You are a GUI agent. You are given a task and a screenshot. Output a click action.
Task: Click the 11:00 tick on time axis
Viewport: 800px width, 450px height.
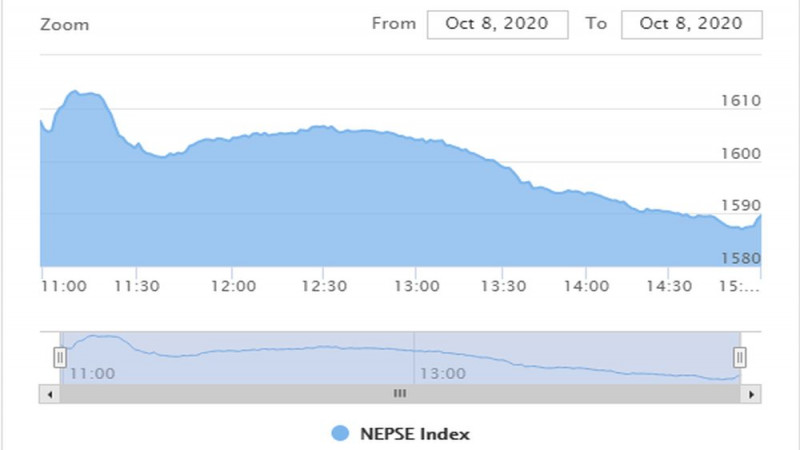[64, 286]
